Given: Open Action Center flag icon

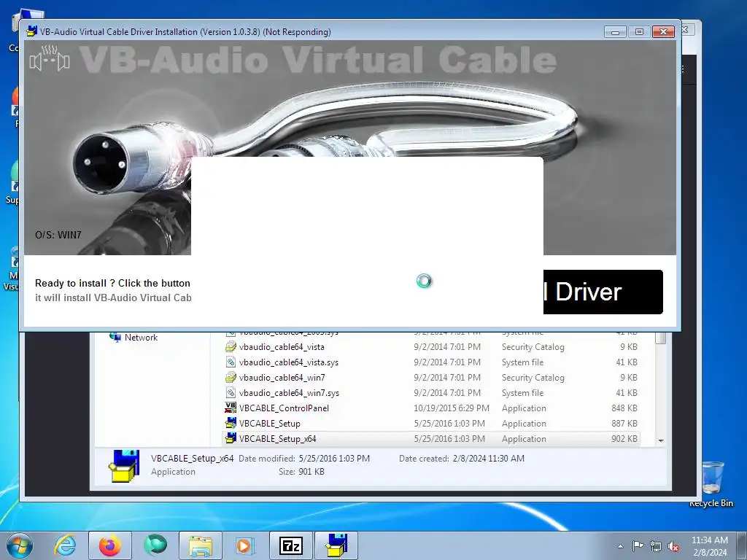Looking at the screenshot, I should [638, 545].
